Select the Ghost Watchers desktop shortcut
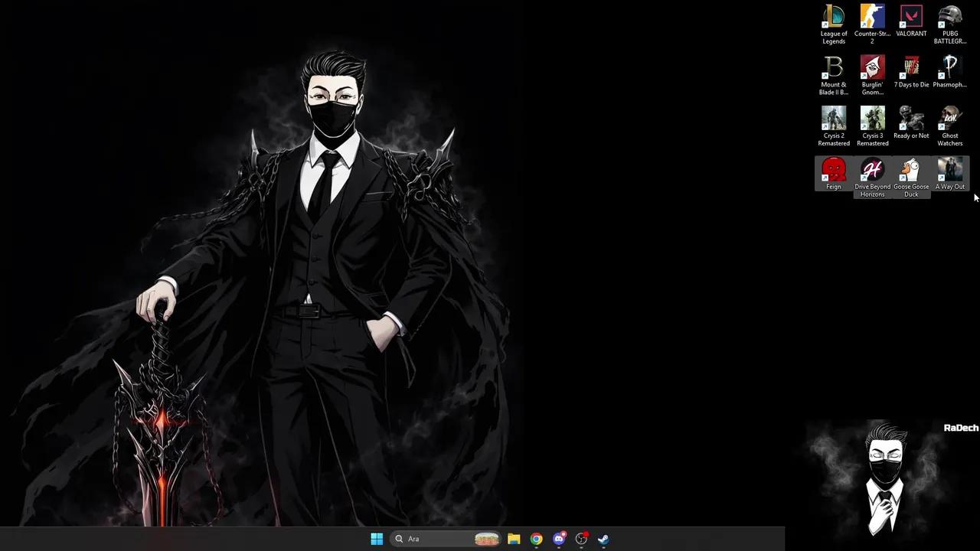980x551 pixels. [x=950, y=127]
